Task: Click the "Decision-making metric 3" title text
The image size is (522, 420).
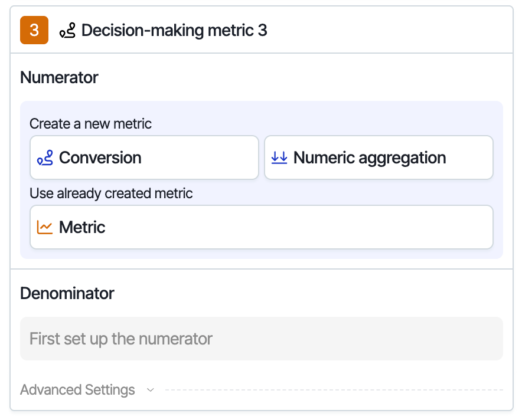Action: [174, 30]
